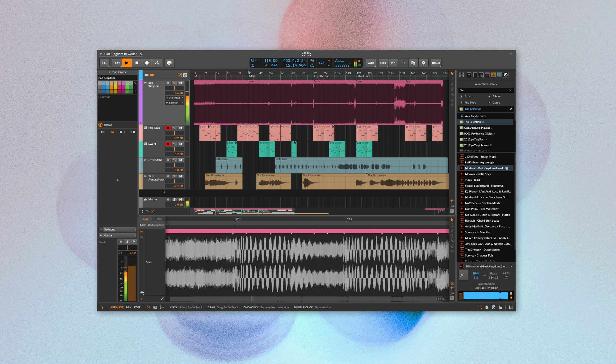Show arranger timeline view icon
Image resolution: width=616 pixels, height=364 pixels.
pos(152,75)
